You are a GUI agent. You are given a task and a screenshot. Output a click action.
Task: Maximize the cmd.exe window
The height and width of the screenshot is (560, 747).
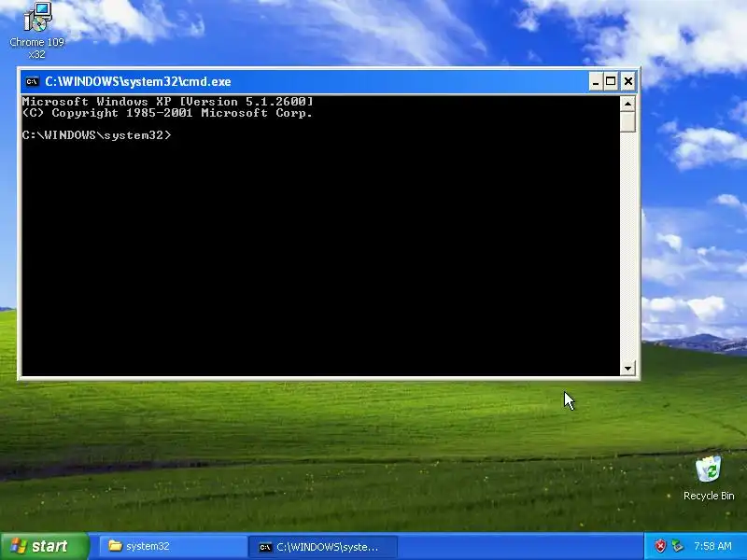(x=611, y=81)
